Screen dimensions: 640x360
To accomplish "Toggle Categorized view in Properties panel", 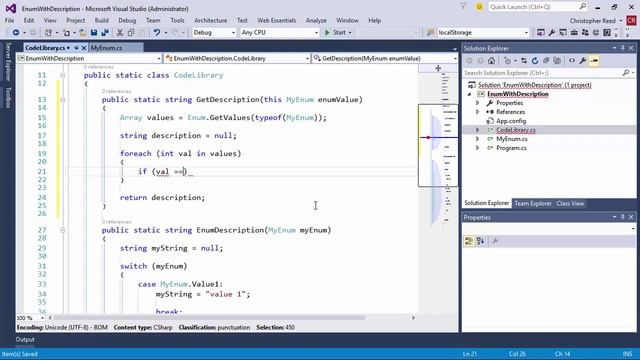I will coord(469,241).
